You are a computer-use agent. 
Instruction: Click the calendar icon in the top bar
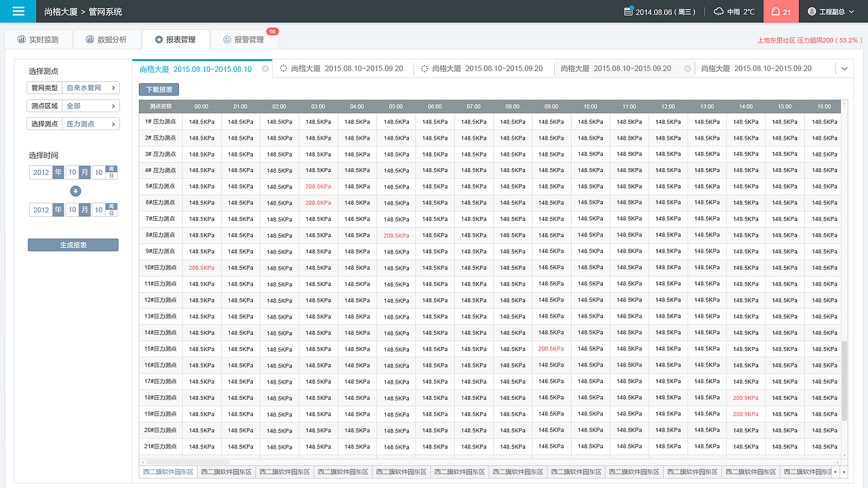click(x=628, y=12)
